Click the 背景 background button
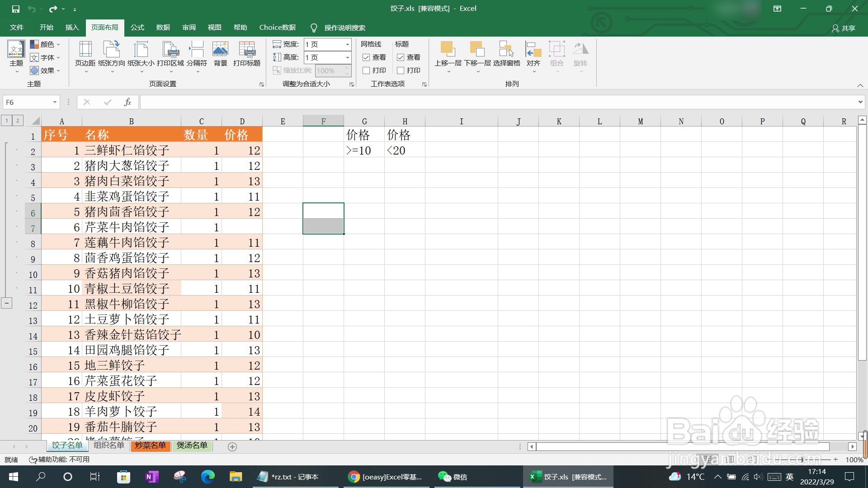This screenshot has width=868, height=488. [x=220, y=54]
